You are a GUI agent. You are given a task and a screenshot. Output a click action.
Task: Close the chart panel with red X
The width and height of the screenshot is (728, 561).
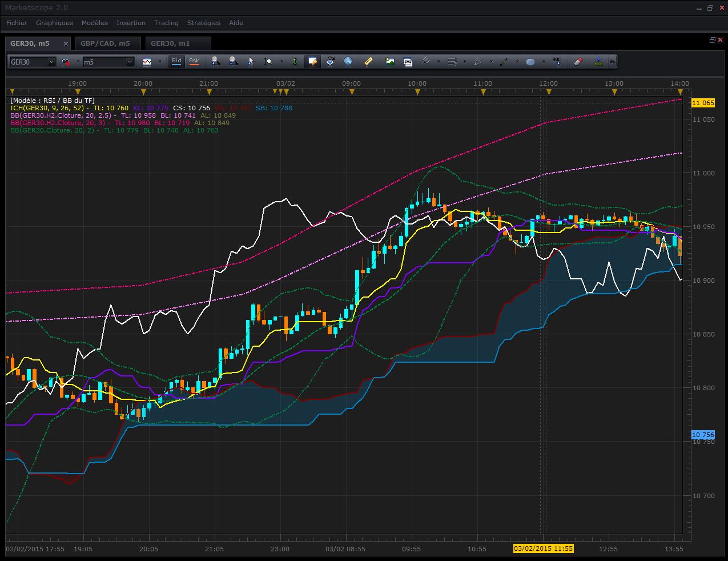click(x=720, y=40)
